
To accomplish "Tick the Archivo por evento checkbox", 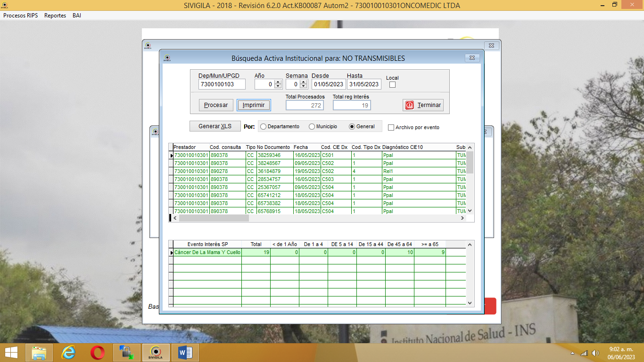I will click(x=391, y=127).
